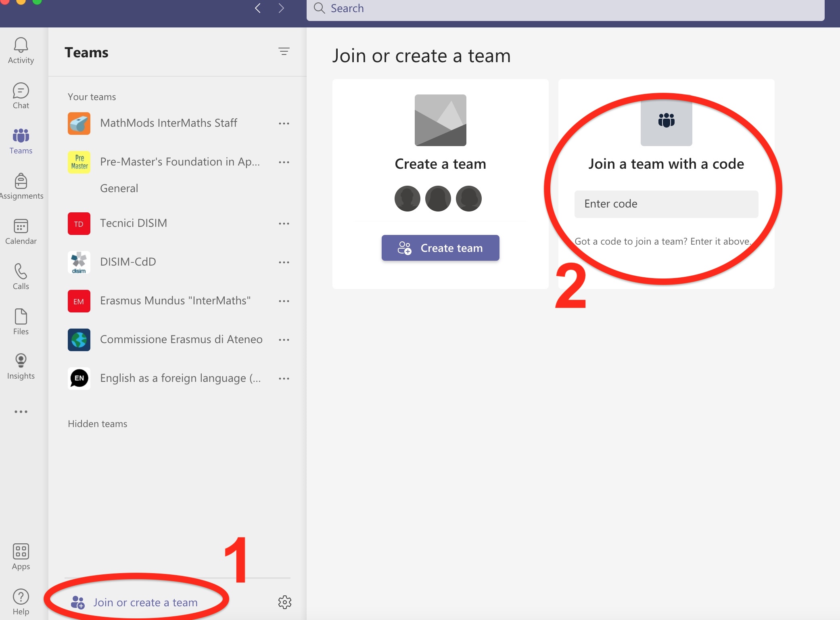Open the General channel
840x620 pixels.
pyautogui.click(x=119, y=188)
